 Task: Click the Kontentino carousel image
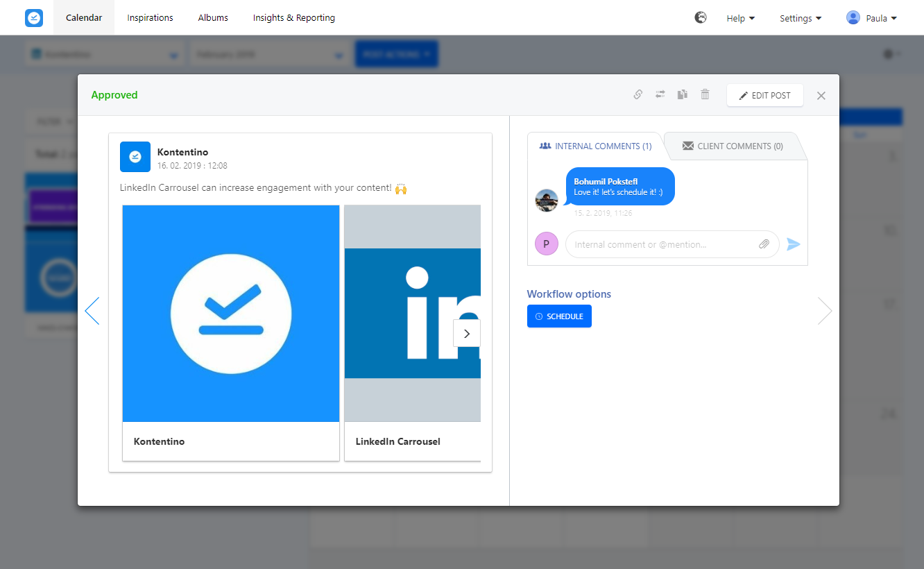(231, 313)
